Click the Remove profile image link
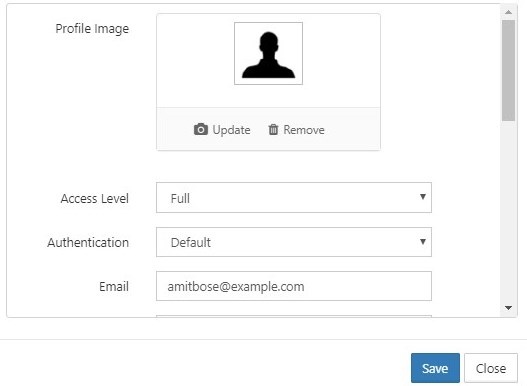The image size is (527, 386). (x=296, y=130)
